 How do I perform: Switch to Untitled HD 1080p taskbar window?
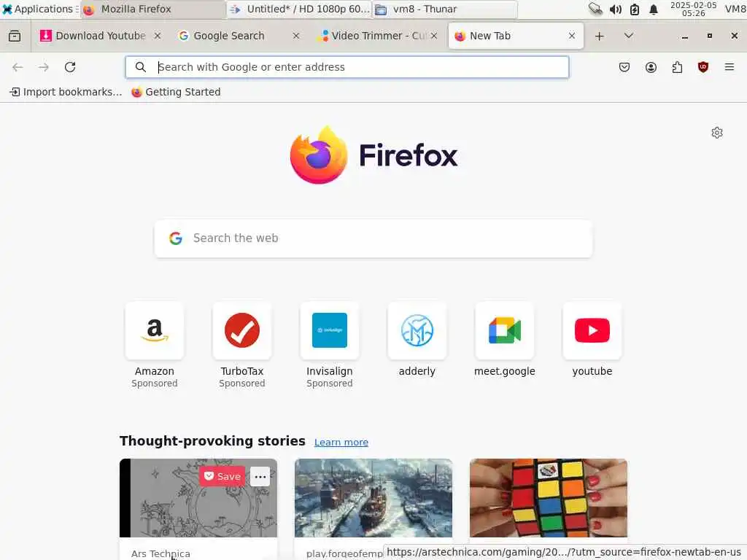pos(299,9)
